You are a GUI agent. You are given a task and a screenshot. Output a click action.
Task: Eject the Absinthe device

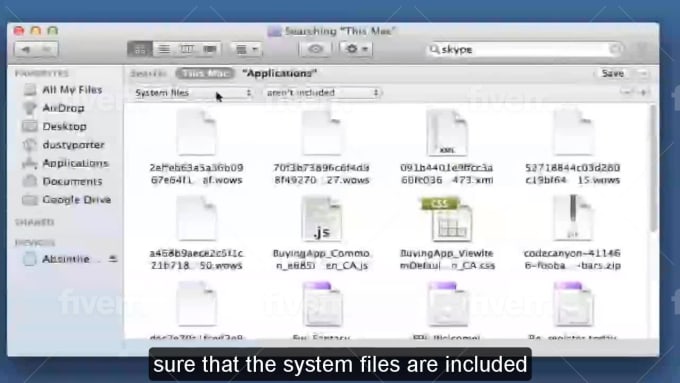tap(113, 259)
